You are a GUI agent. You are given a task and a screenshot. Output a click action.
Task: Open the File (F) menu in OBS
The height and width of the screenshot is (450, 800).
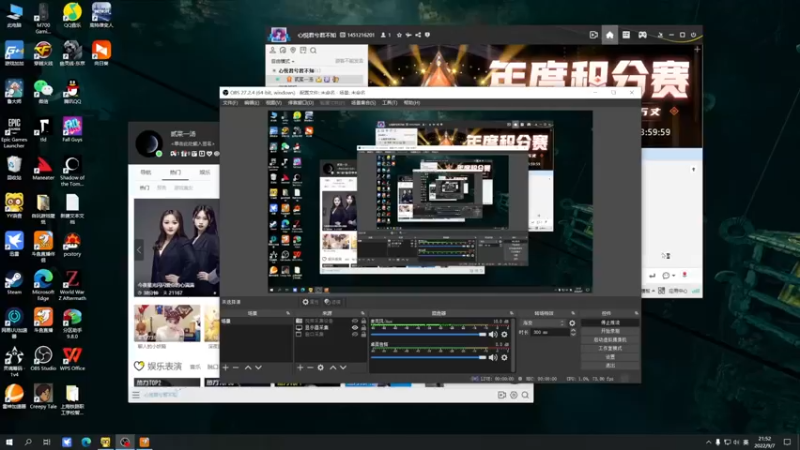pos(230,103)
